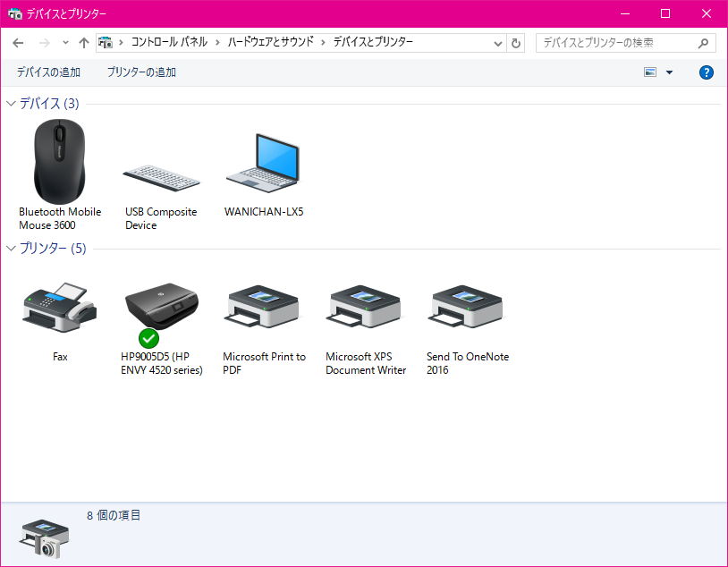Refresh the Devices and Printers view
728x567 pixels.
pyautogui.click(x=516, y=43)
